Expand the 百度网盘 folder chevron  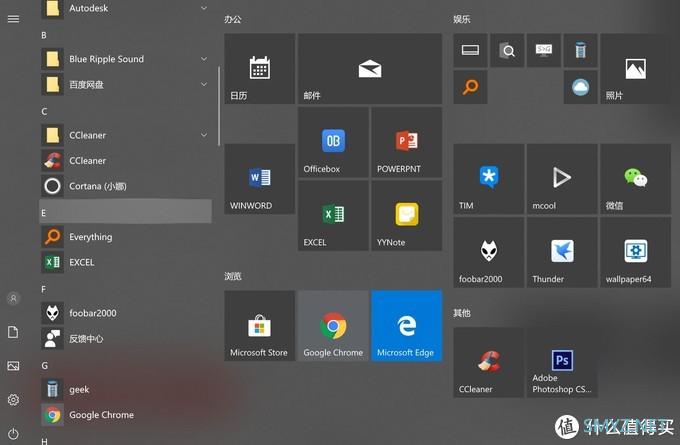pos(204,84)
